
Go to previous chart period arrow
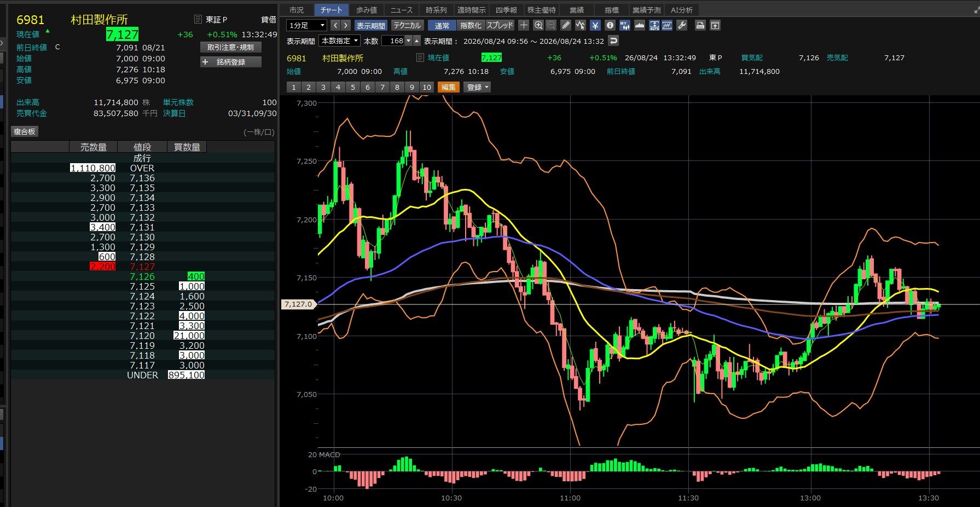(x=335, y=25)
